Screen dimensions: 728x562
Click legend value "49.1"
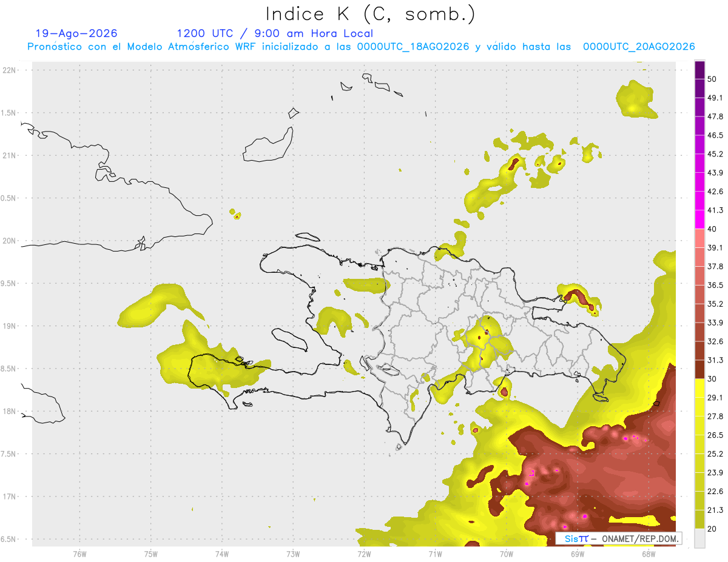pyautogui.click(x=715, y=98)
